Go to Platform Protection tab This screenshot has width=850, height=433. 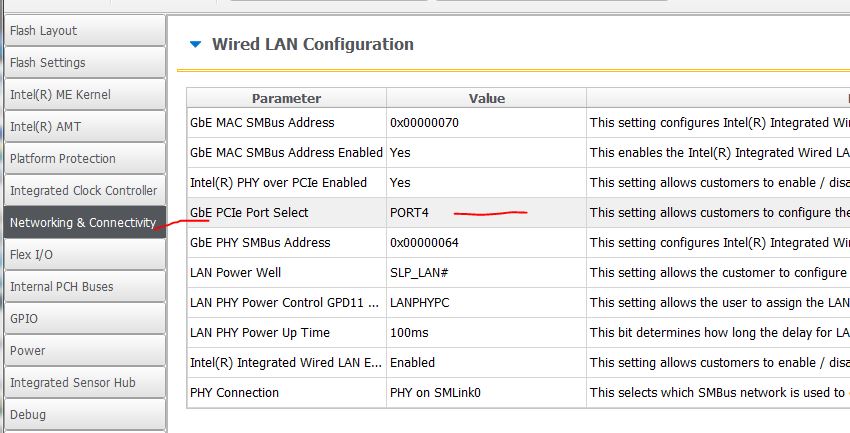point(82,158)
